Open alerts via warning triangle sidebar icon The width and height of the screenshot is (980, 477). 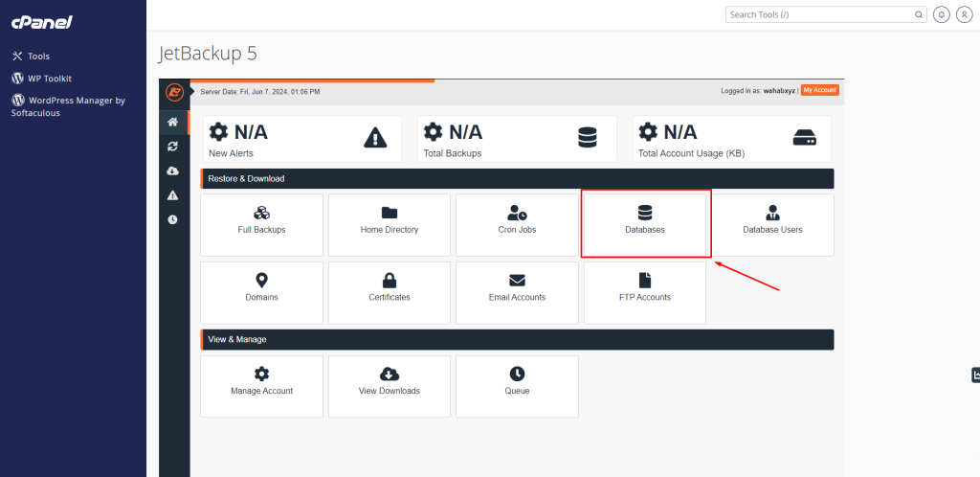coord(173,194)
